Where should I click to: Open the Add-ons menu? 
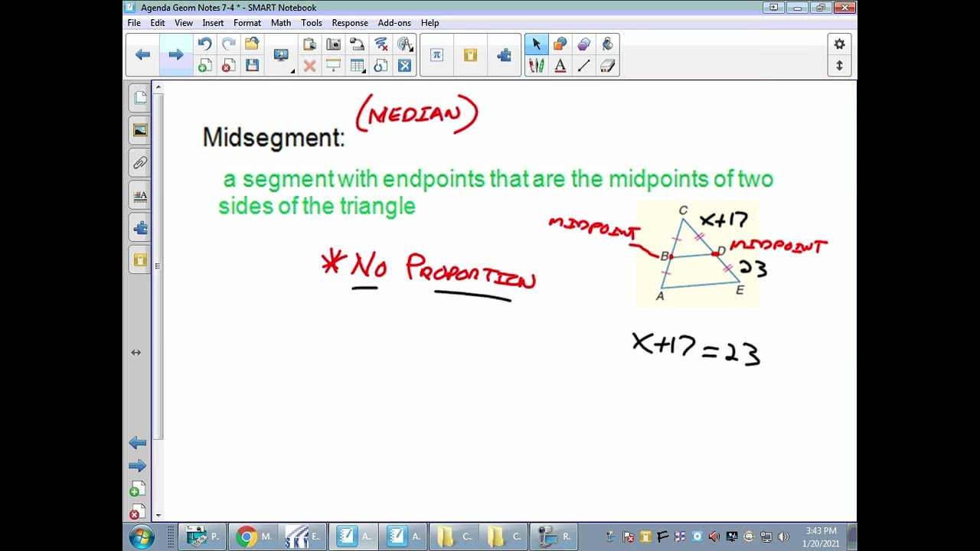[394, 23]
